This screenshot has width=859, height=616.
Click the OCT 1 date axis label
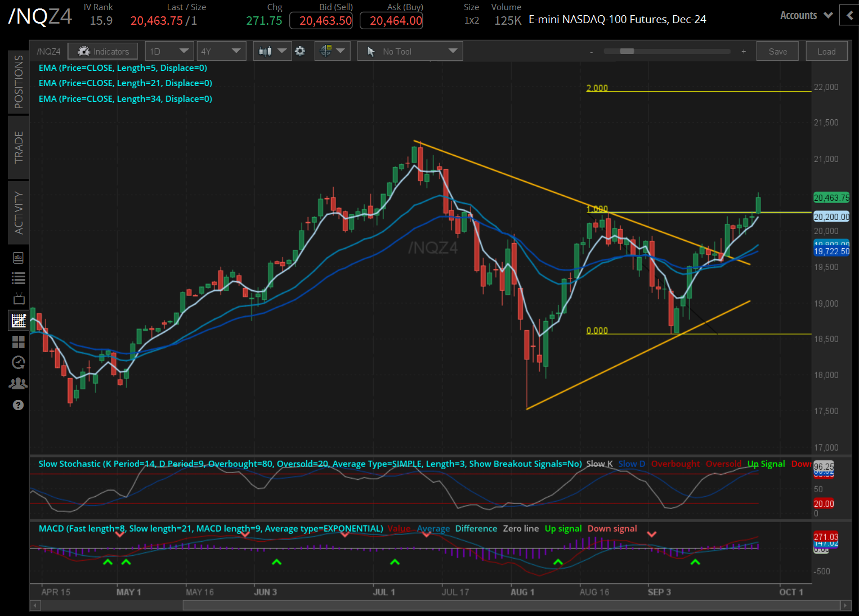(x=791, y=592)
